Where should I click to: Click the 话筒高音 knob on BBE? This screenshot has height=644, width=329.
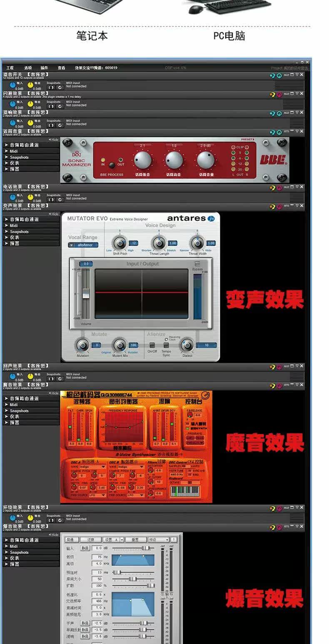174,160
